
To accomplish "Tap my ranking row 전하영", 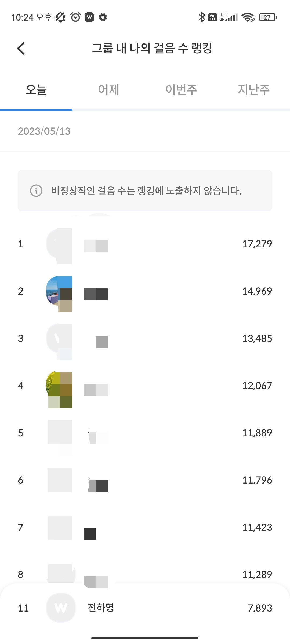I will (x=145, y=608).
